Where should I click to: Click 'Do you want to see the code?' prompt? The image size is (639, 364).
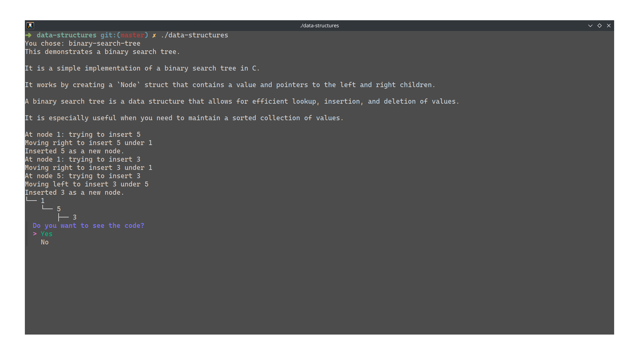(88, 225)
